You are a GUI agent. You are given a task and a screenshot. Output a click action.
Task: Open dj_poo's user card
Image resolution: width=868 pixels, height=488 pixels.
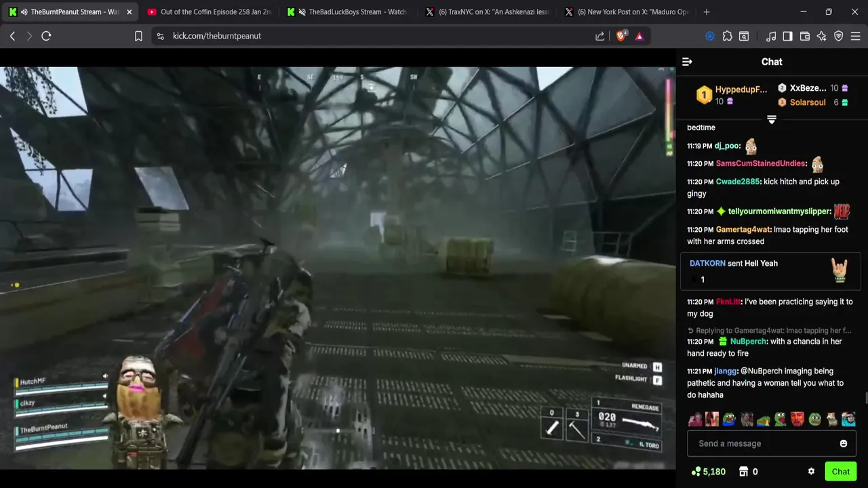tap(726, 146)
